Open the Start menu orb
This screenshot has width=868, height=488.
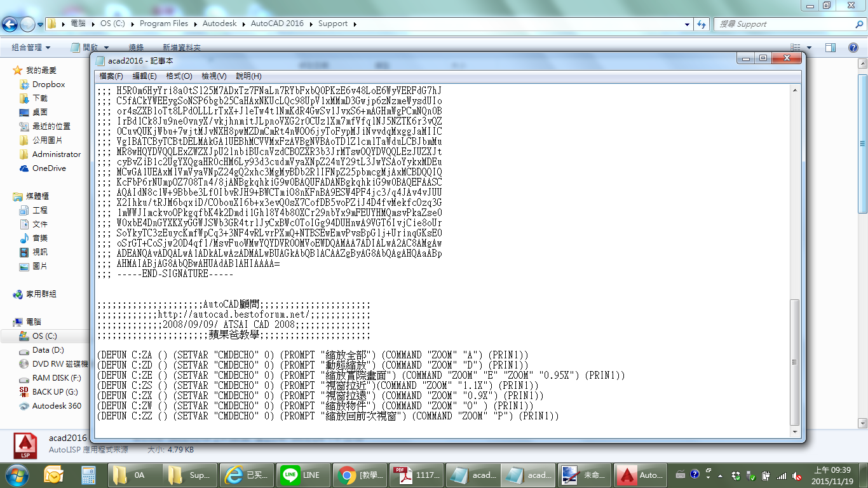click(17, 474)
